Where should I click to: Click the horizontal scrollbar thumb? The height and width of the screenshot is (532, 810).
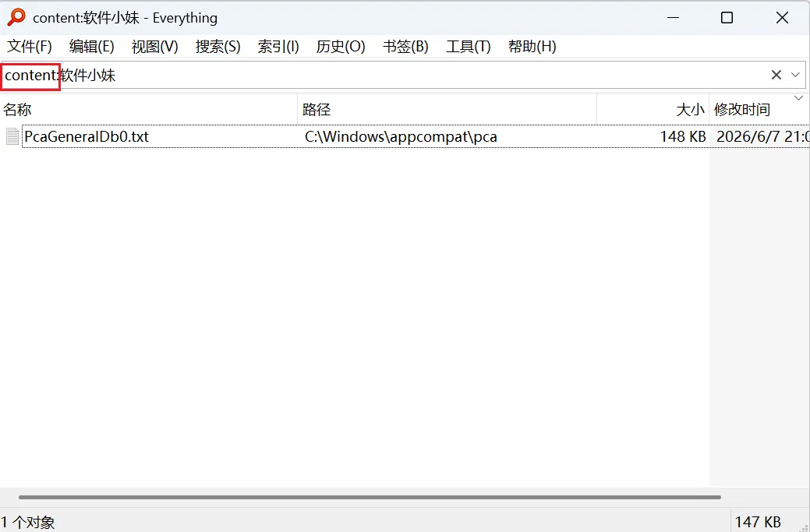pos(370,498)
